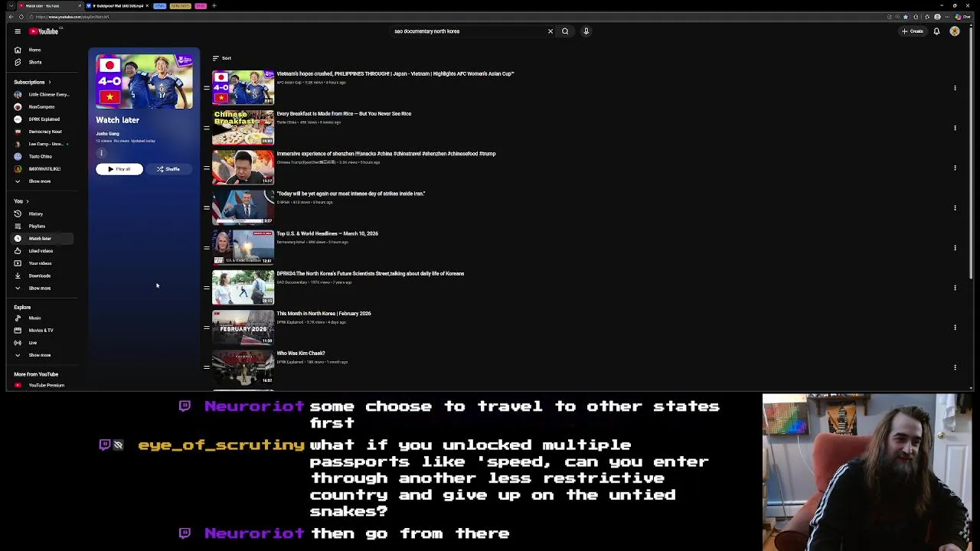Go to YouTube home via the logo
Viewport: 980px width, 551px height.
point(44,31)
